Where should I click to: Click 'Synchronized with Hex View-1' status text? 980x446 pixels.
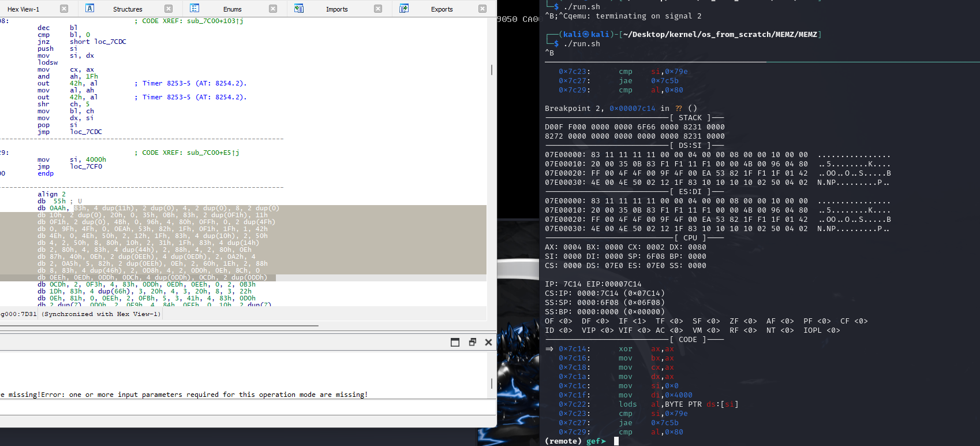102,314
